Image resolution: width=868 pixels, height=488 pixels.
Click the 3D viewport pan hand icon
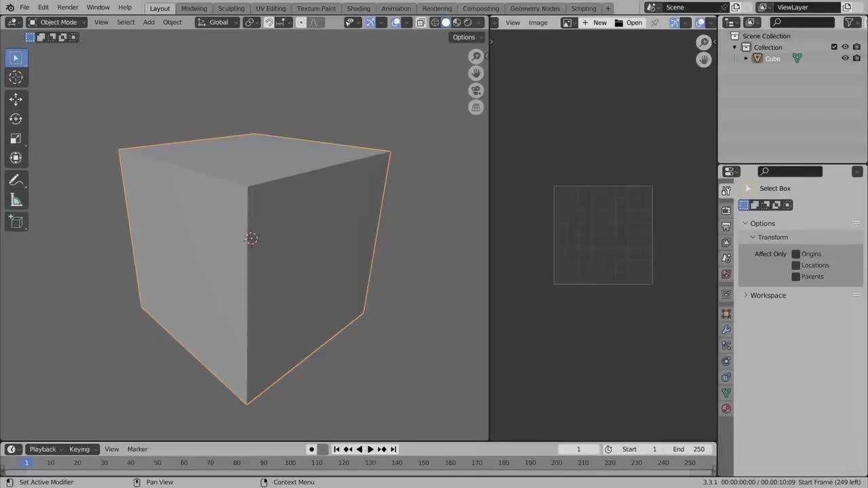476,73
